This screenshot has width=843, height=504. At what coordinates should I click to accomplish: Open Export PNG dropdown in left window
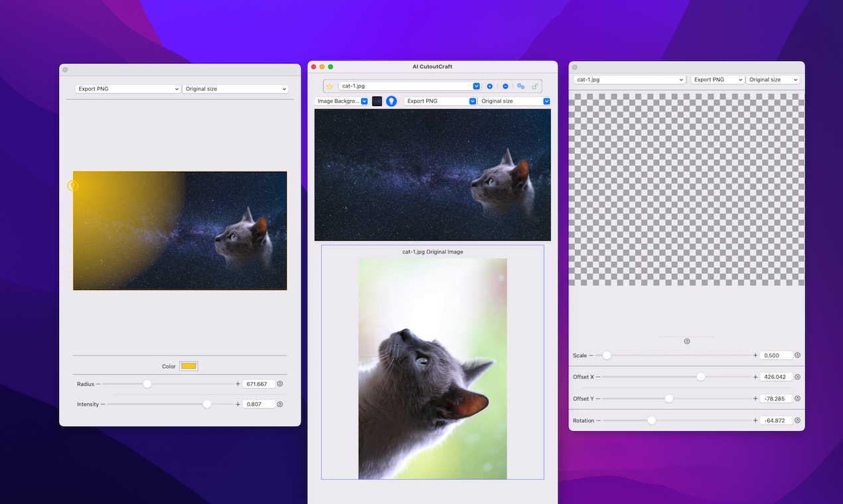pos(128,89)
